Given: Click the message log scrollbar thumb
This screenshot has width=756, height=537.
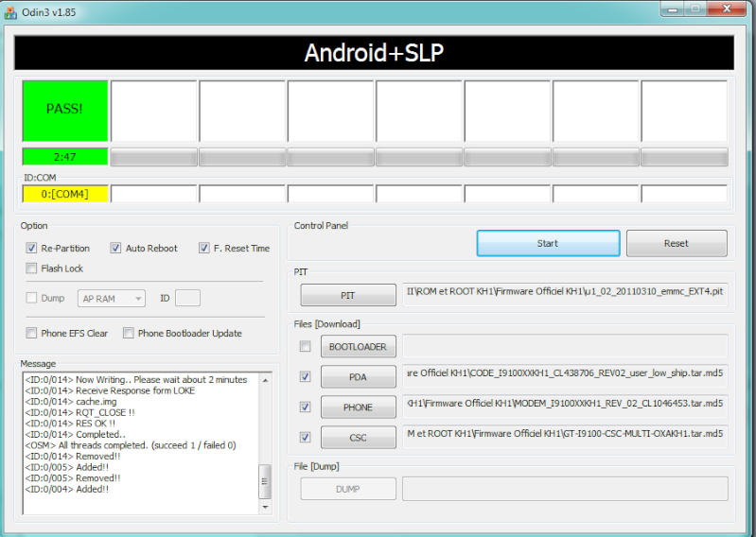Looking at the screenshot, I should (265, 481).
